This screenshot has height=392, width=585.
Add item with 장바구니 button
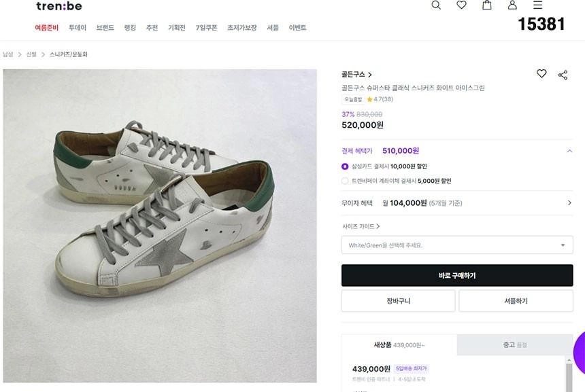pos(398,301)
